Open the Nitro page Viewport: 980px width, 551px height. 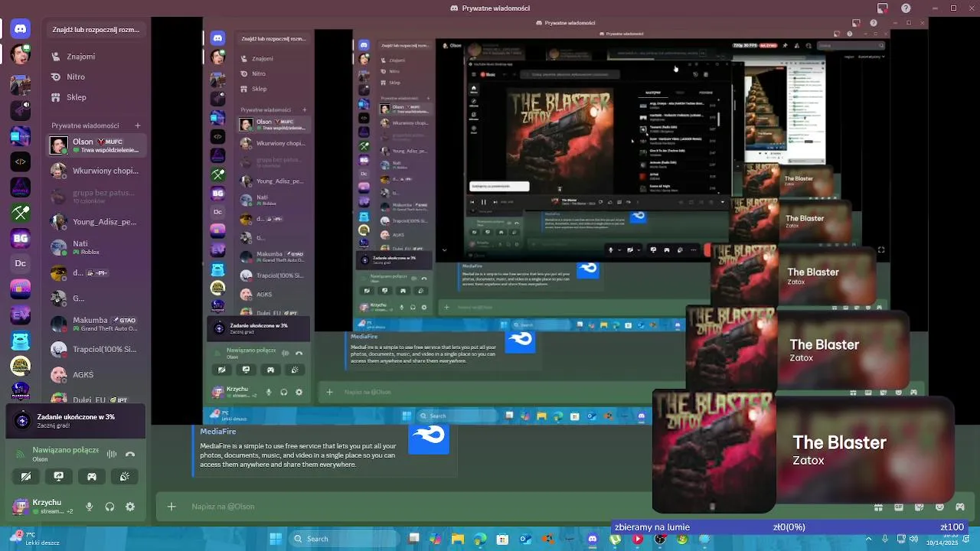(x=96, y=77)
